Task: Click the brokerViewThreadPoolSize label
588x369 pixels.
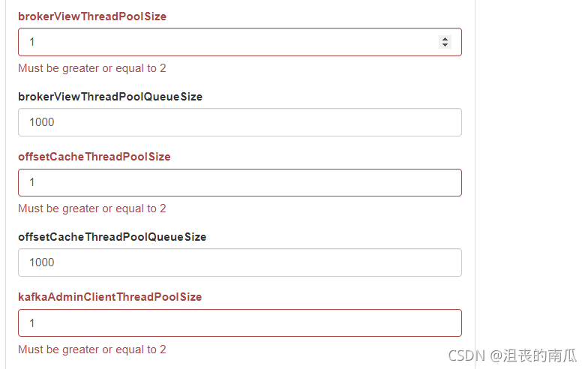Action: tap(92, 16)
